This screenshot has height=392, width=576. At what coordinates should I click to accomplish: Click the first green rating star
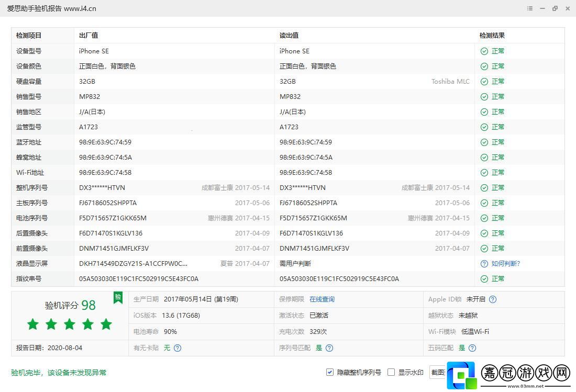point(33,324)
